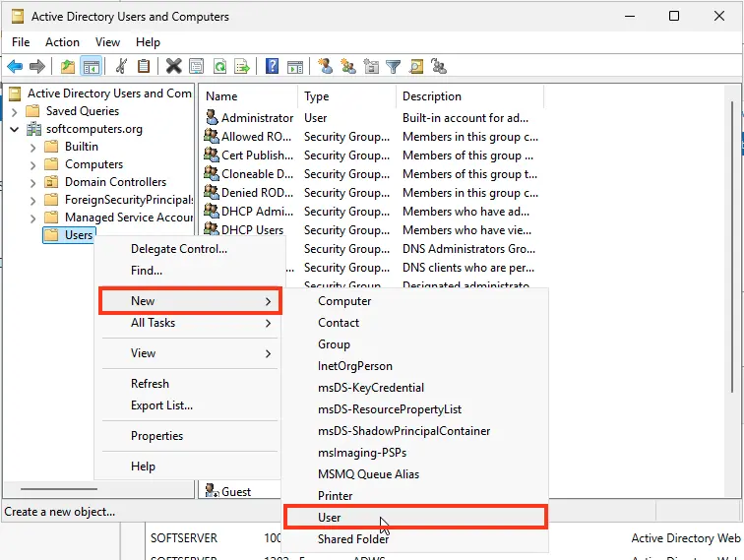Sort list by the Description column header

[432, 96]
